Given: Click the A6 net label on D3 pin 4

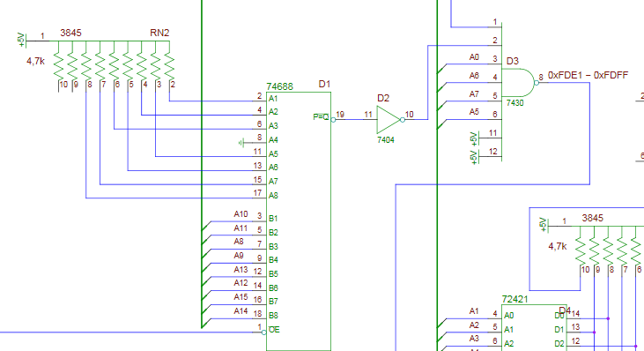Looking at the screenshot, I should 474,76.
